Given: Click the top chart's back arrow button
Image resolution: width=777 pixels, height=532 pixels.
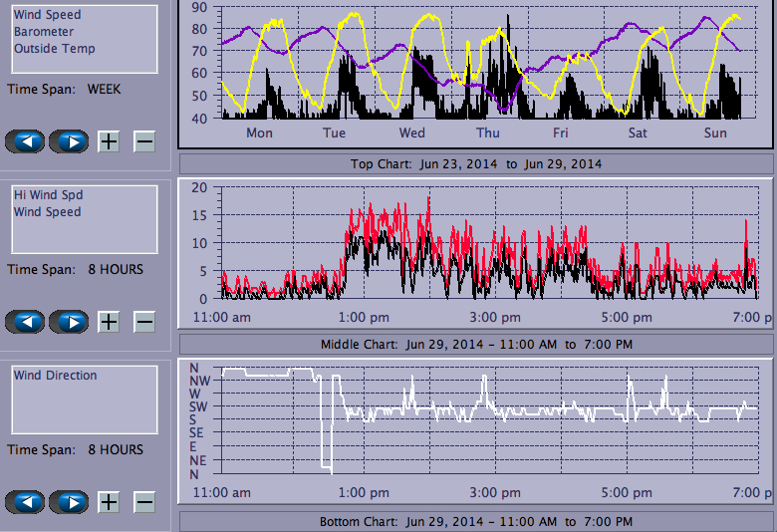Looking at the screenshot, I should click(26, 141).
